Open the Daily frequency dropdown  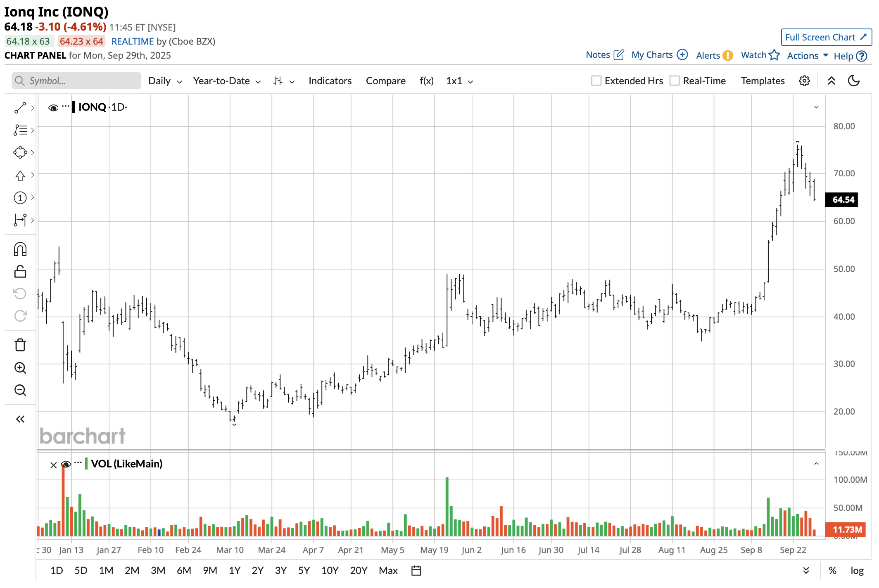pyautogui.click(x=165, y=81)
